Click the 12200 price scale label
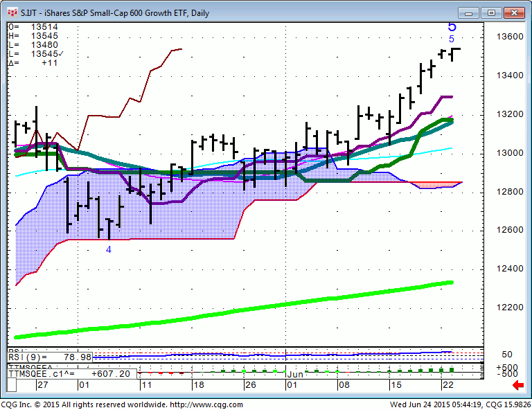Viewport: 532px width, 410px height. pyautogui.click(x=510, y=307)
